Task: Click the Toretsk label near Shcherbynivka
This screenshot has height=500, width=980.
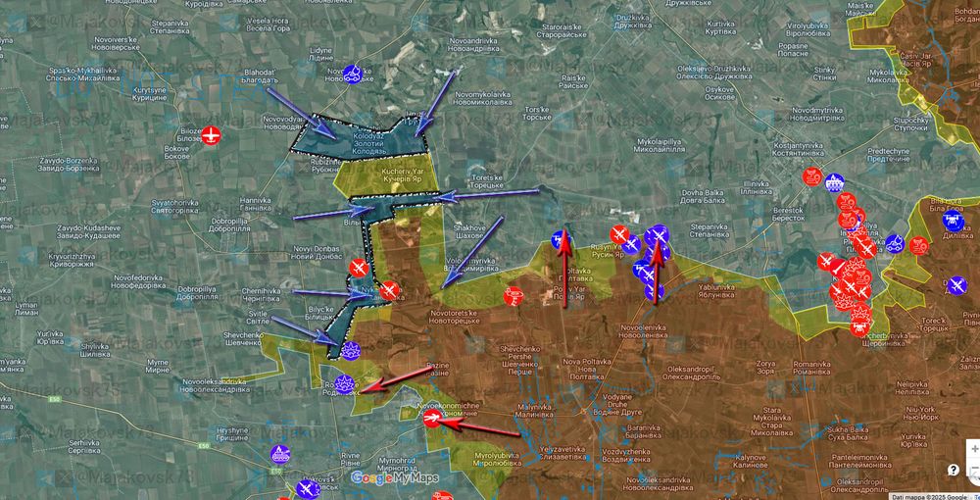Action: pyautogui.click(x=936, y=324)
